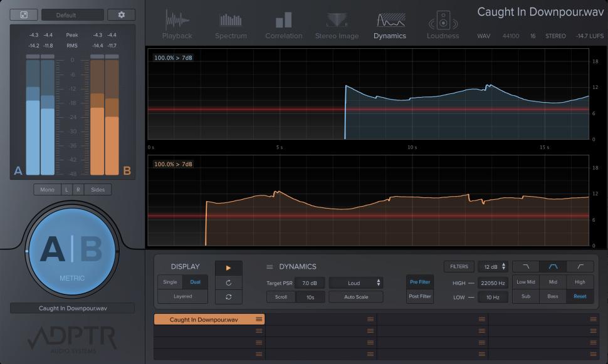Click the HIGH 22050 Hz frequency field
The width and height of the screenshot is (608, 364).
(x=493, y=283)
